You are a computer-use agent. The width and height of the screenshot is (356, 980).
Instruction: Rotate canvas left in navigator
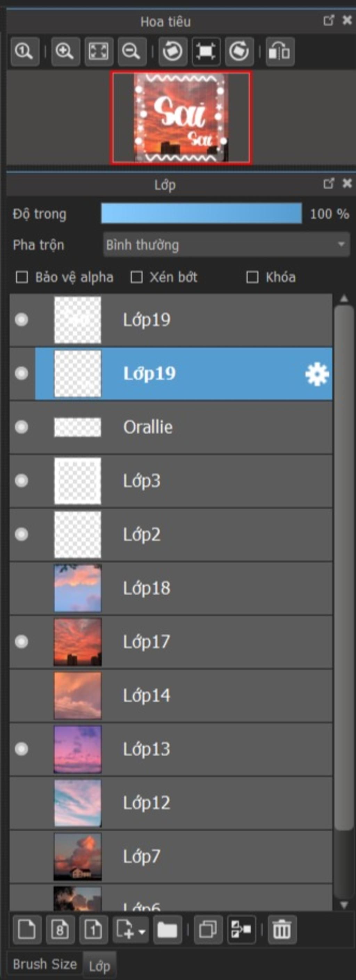tap(172, 52)
